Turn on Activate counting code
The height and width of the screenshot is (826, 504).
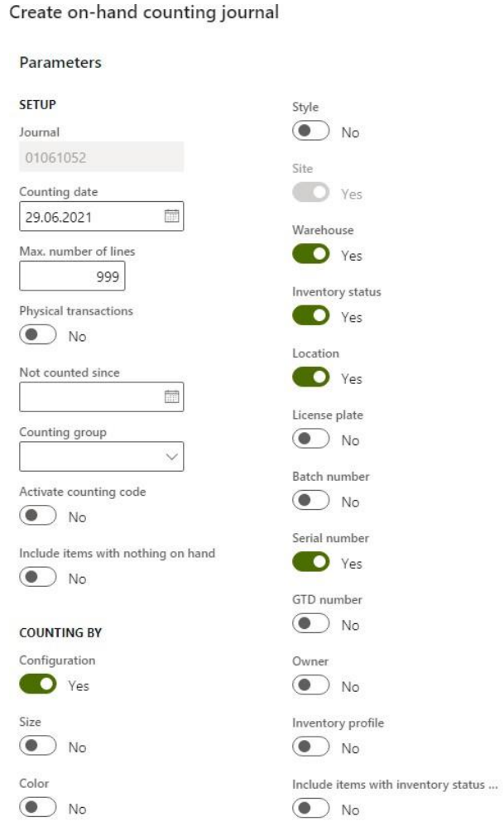tap(37, 516)
